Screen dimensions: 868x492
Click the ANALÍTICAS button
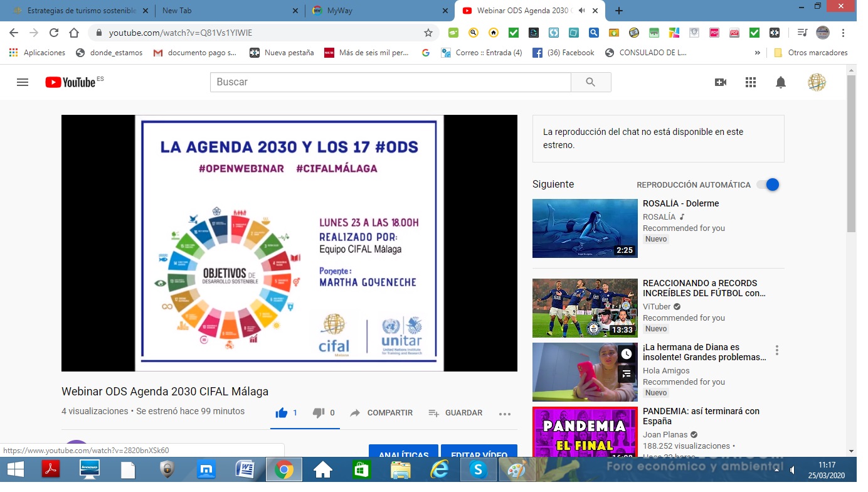tap(403, 452)
